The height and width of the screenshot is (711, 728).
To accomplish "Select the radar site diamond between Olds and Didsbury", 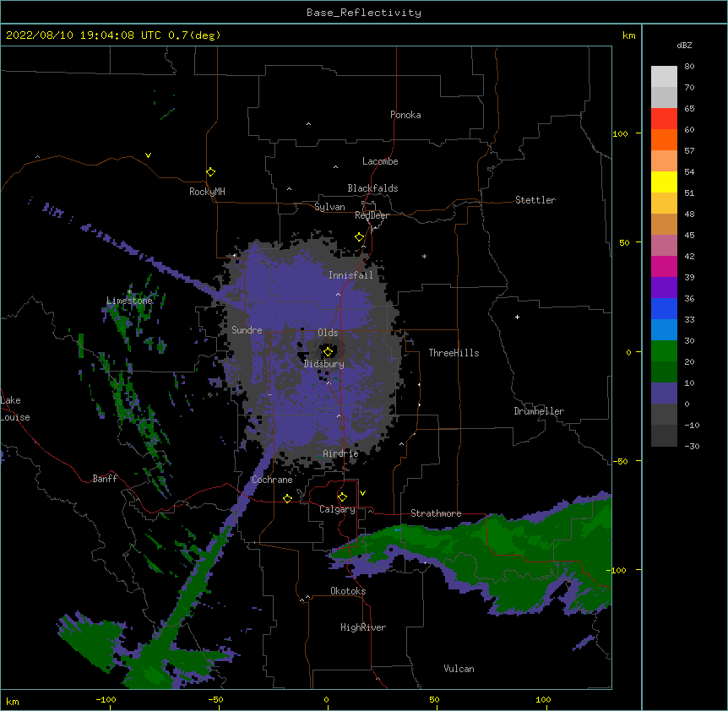I will click(328, 351).
